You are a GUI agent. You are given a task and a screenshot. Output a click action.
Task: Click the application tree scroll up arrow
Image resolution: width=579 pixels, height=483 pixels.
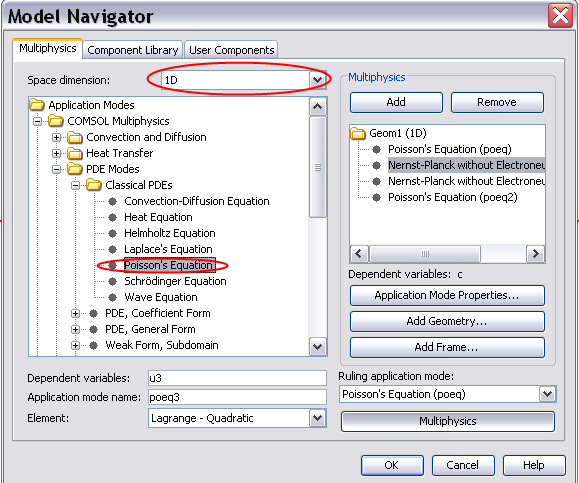click(318, 107)
